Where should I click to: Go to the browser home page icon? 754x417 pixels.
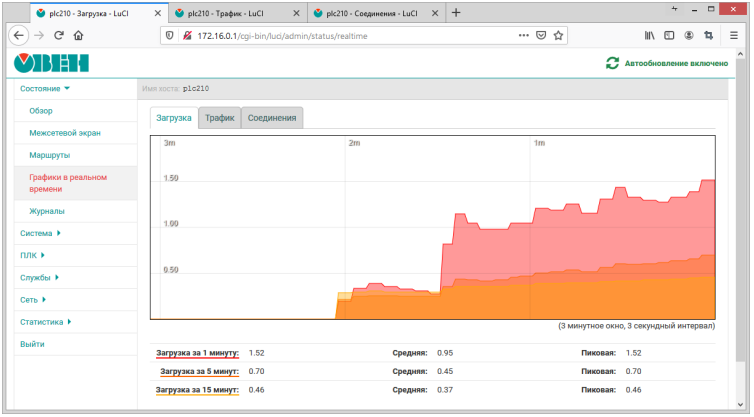[79, 34]
